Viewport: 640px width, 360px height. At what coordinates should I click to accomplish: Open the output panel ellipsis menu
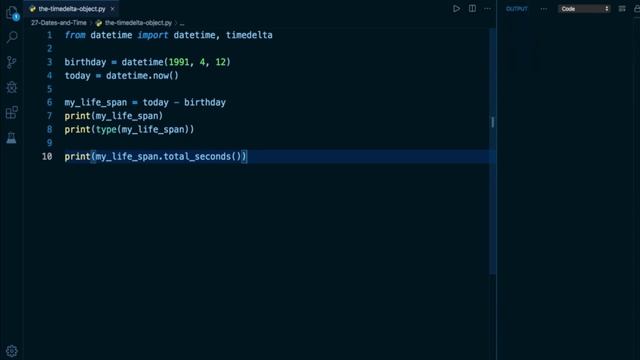[x=544, y=9]
